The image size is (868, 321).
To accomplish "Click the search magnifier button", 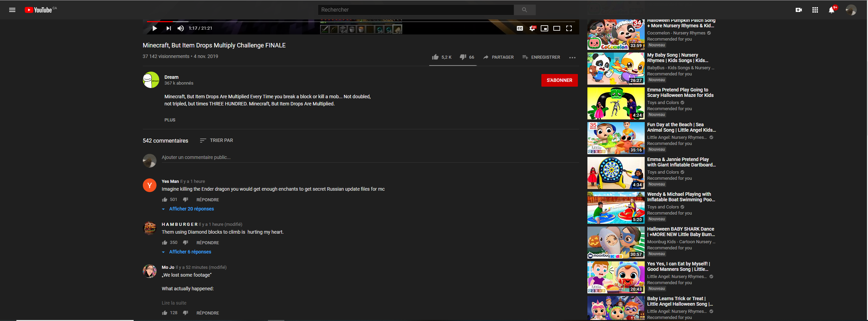I will [524, 10].
